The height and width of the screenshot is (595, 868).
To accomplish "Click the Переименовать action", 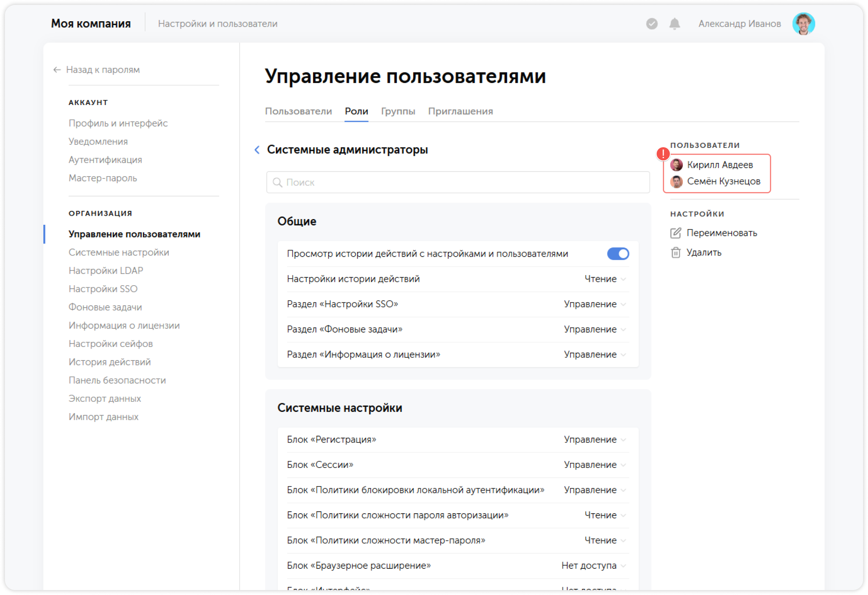I will [722, 233].
